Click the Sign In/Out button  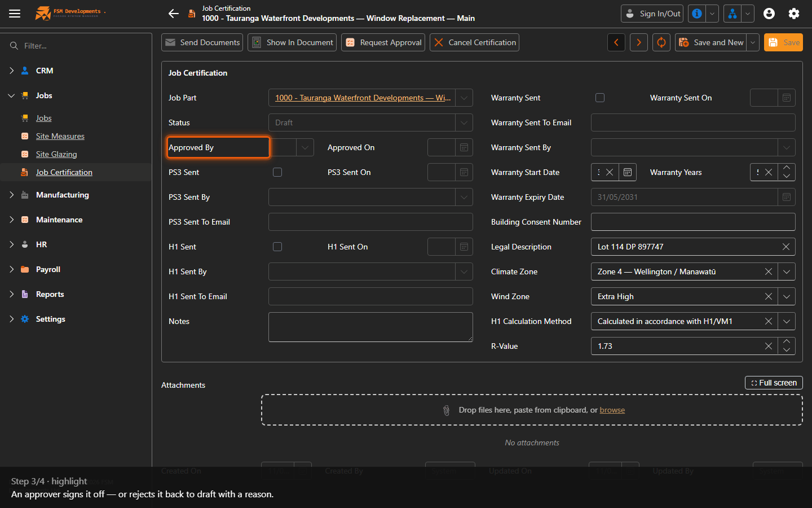(x=652, y=14)
